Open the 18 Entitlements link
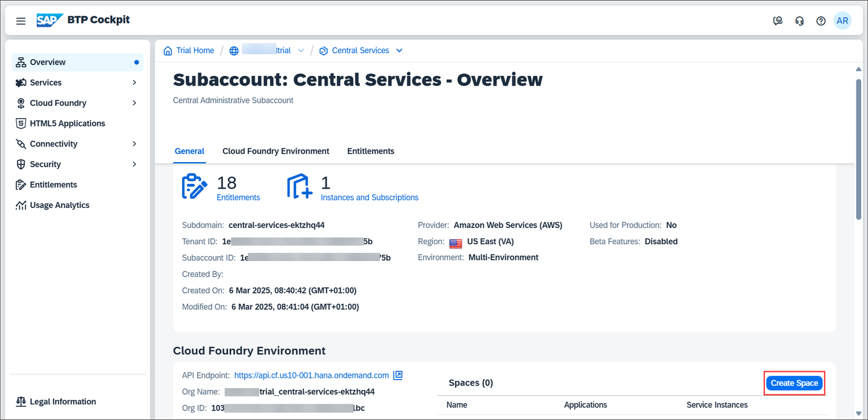This screenshot has width=868, height=420. point(238,198)
